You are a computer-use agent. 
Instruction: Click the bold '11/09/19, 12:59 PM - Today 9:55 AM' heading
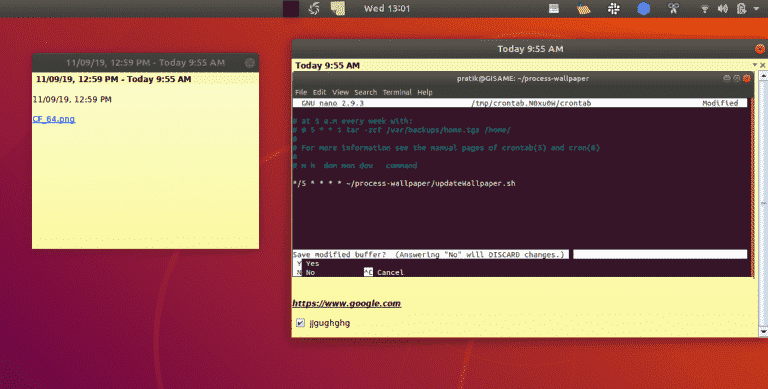pos(114,79)
